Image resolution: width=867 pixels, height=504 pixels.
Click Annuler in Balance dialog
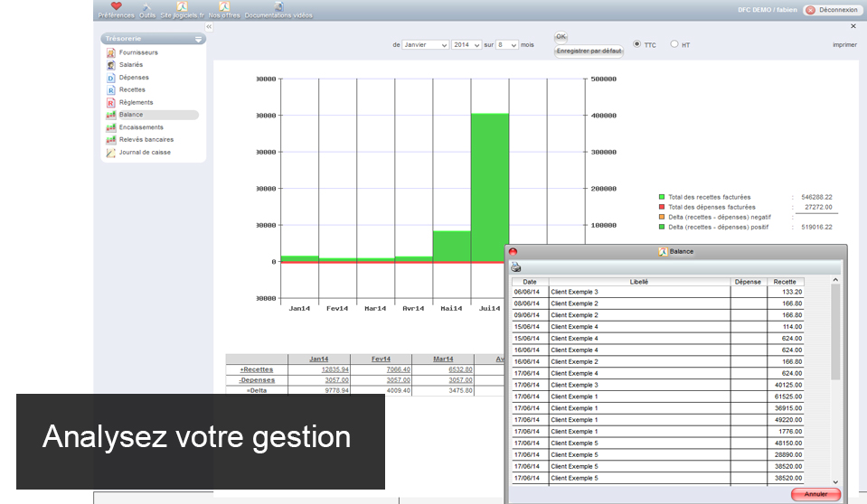coord(816,494)
